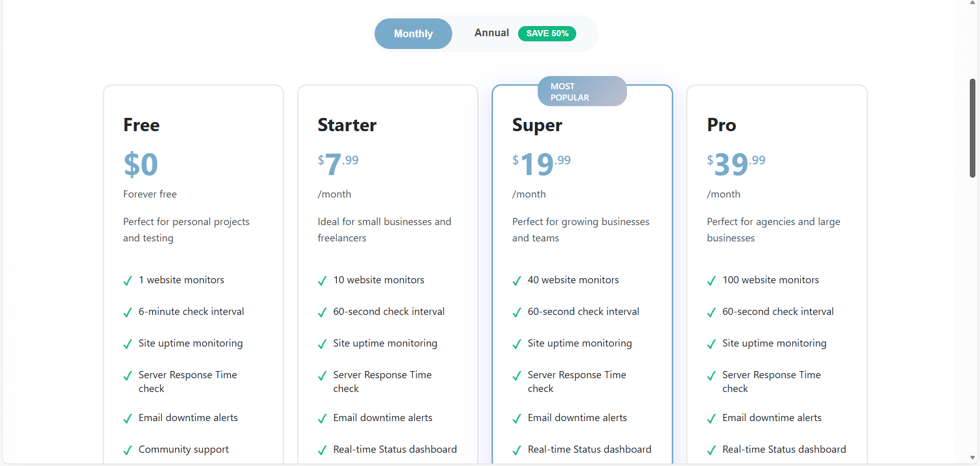Click the checkmark next to Pro's Server Response Time check

coord(712,376)
